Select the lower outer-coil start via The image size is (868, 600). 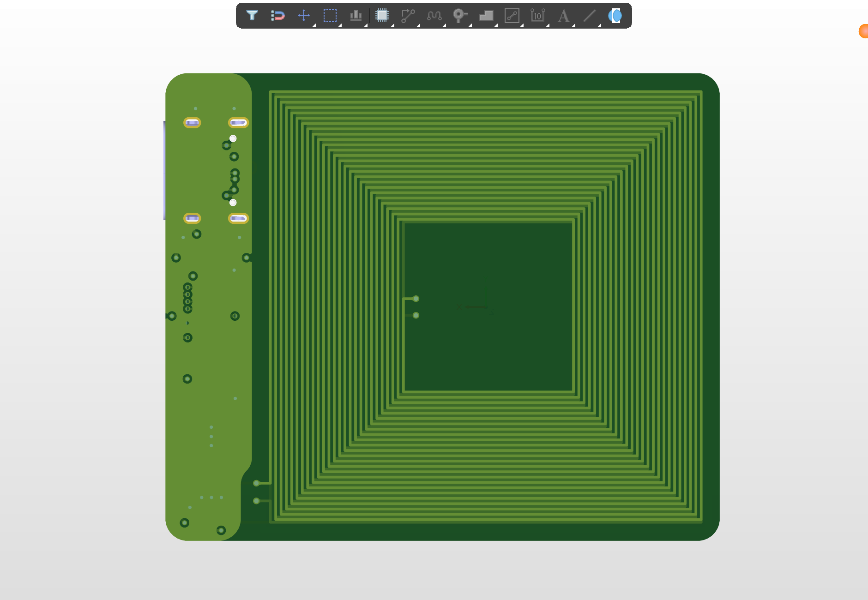pos(256,501)
